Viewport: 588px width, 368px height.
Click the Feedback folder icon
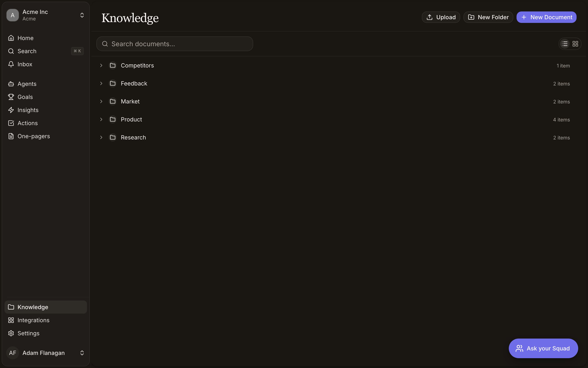(x=113, y=83)
